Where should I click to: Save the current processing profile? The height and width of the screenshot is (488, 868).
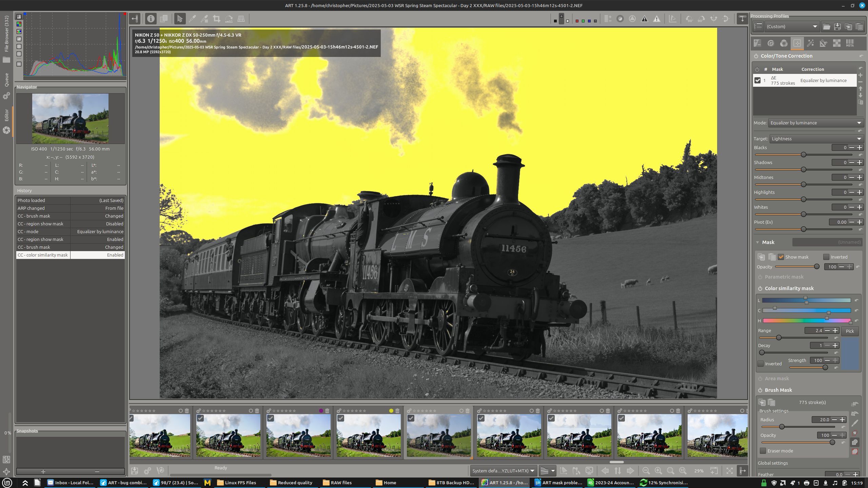tap(837, 26)
